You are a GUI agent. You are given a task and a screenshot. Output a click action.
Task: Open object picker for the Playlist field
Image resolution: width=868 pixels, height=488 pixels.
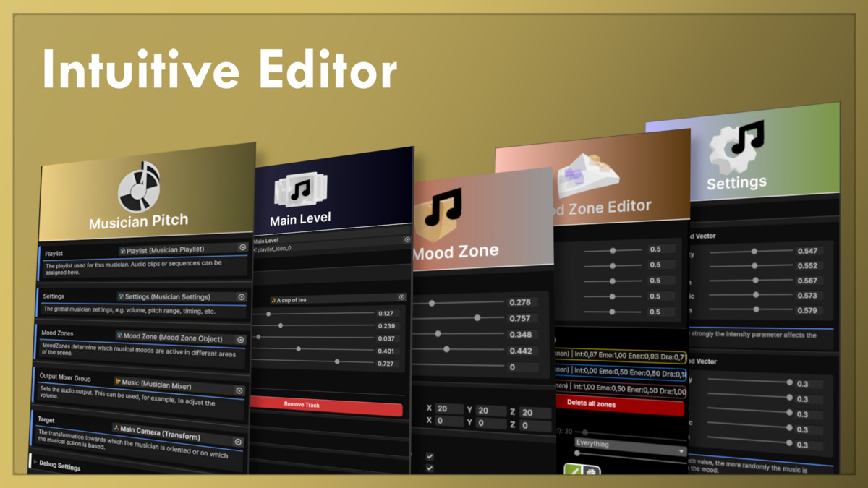tap(243, 247)
